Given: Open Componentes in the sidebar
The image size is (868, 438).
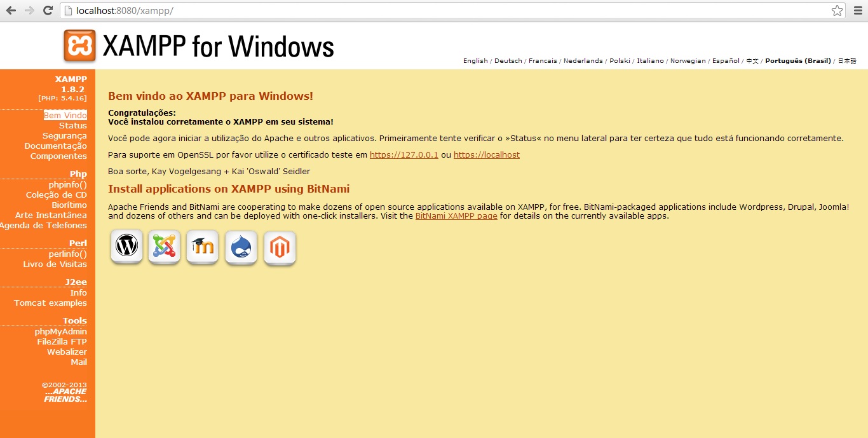Looking at the screenshot, I should (x=58, y=156).
